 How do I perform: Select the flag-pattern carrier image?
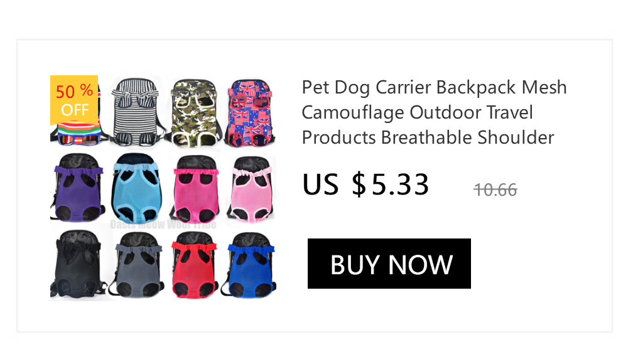pos(250,113)
